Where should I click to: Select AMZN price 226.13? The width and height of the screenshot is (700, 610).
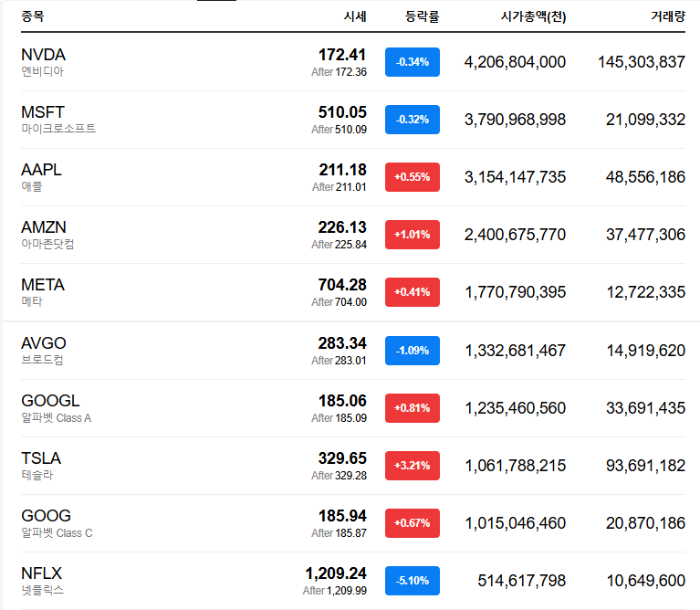point(342,227)
